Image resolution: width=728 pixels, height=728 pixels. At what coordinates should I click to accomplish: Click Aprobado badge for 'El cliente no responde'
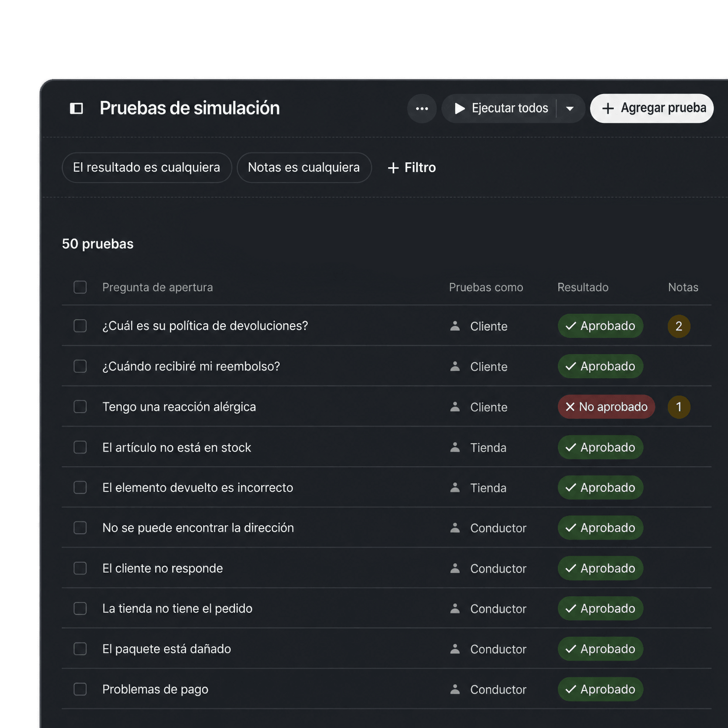[x=600, y=568]
